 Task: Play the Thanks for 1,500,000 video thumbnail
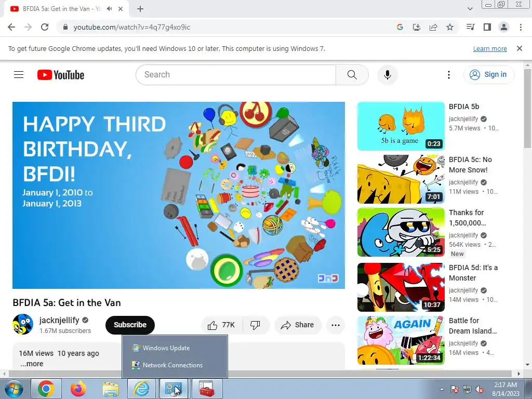(x=401, y=232)
